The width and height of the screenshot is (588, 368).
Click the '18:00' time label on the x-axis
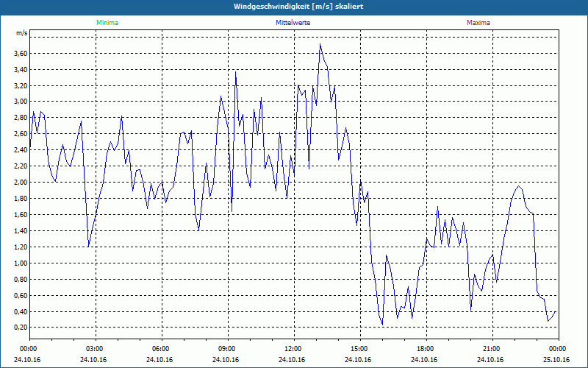(x=426, y=349)
